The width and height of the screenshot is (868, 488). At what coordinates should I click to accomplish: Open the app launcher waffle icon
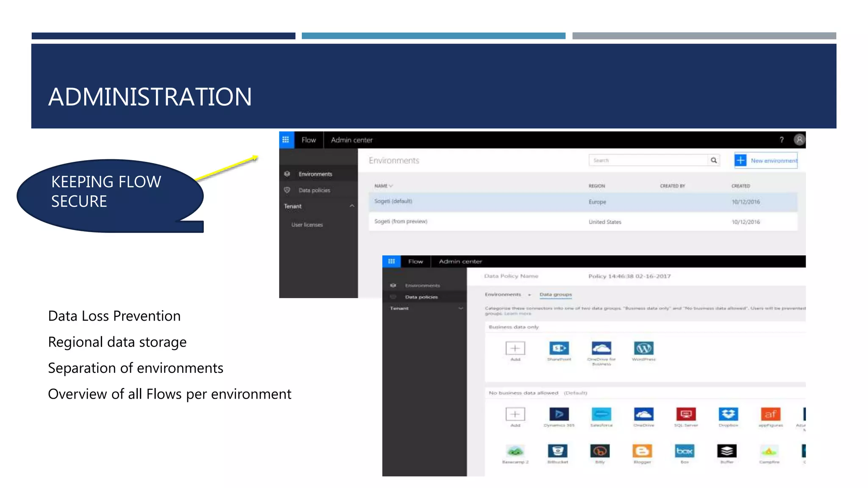pyautogui.click(x=286, y=140)
